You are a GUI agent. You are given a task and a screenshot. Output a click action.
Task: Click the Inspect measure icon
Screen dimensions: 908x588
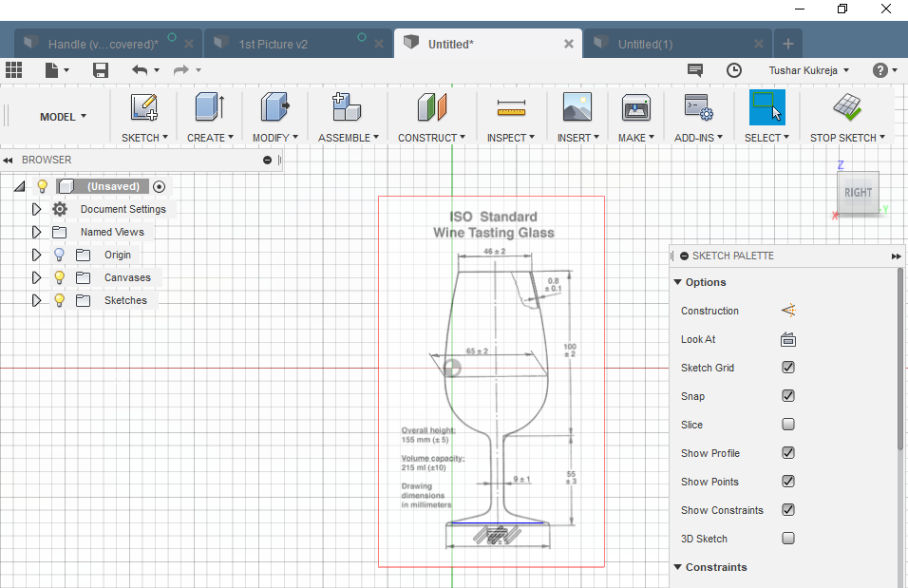coord(511,107)
